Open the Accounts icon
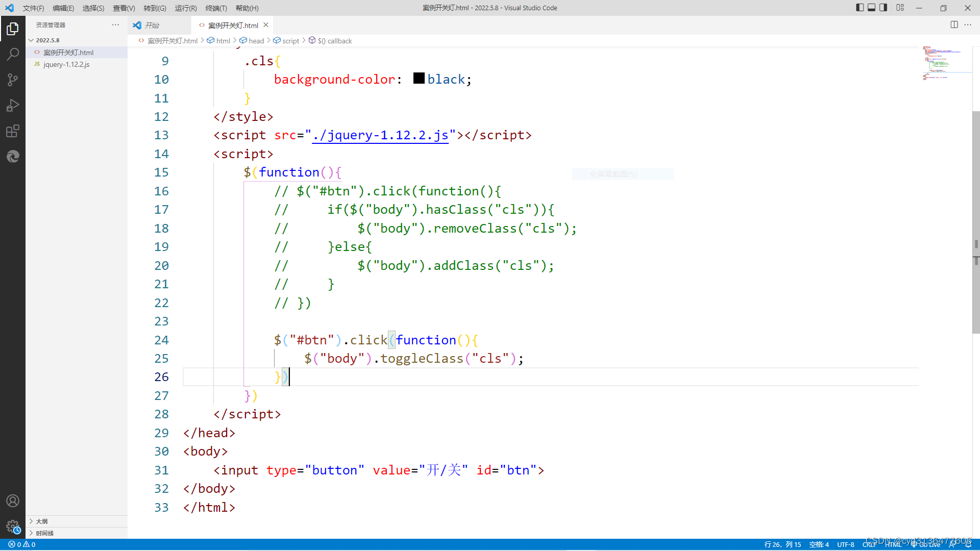The width and height of the screenshot is (980, 551). 13,501
